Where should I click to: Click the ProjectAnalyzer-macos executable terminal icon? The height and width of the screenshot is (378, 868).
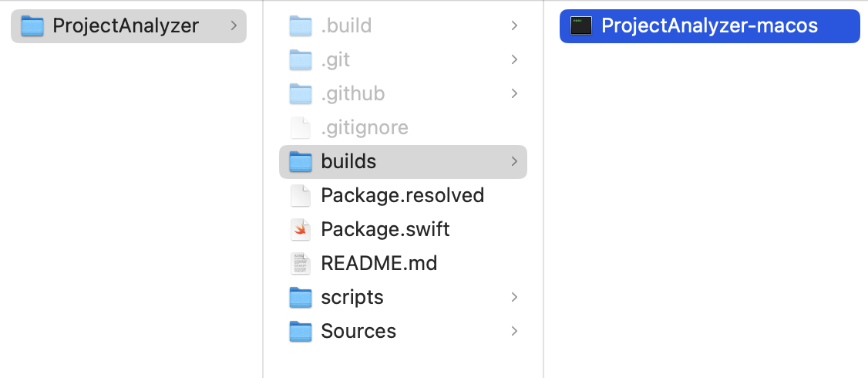[580, 25]
